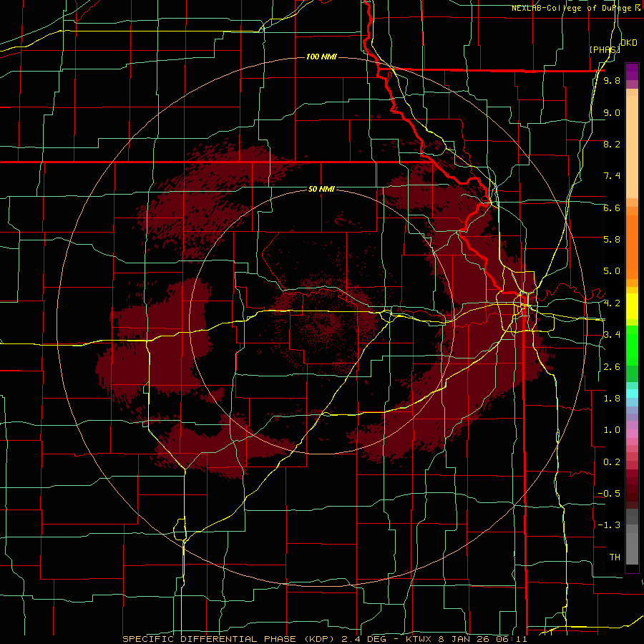Click the -1.3 value on the legend
644x644 pixels.
(609, 525)
